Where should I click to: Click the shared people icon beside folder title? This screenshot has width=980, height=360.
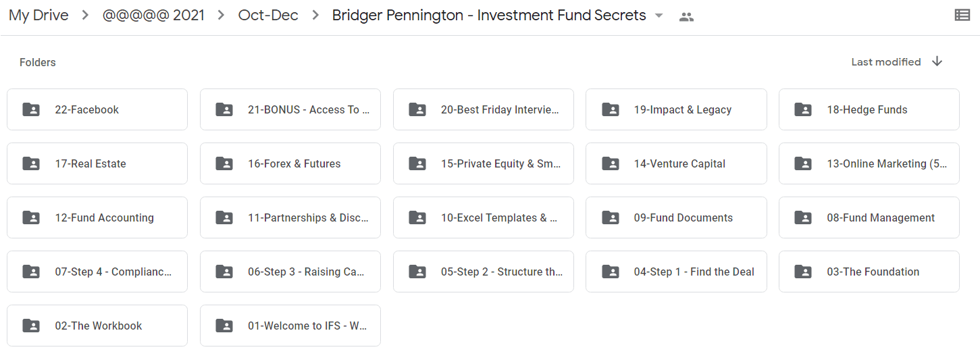pyautogui.click(x=686, y=17)
